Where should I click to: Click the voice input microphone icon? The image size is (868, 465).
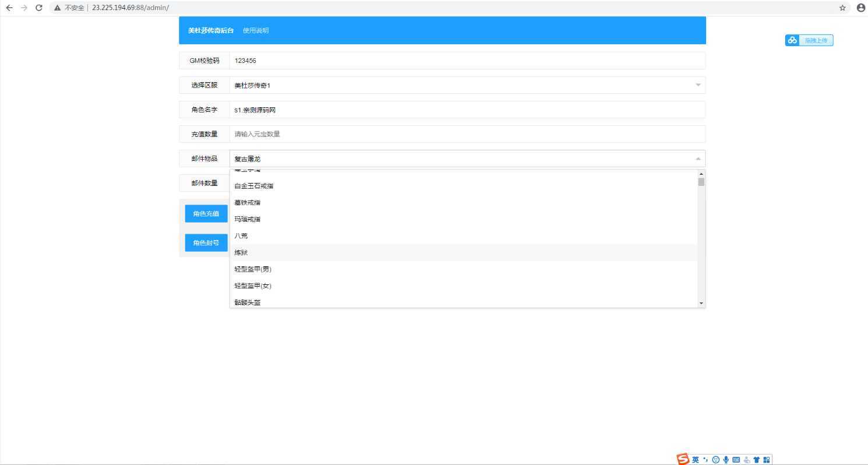726,460
